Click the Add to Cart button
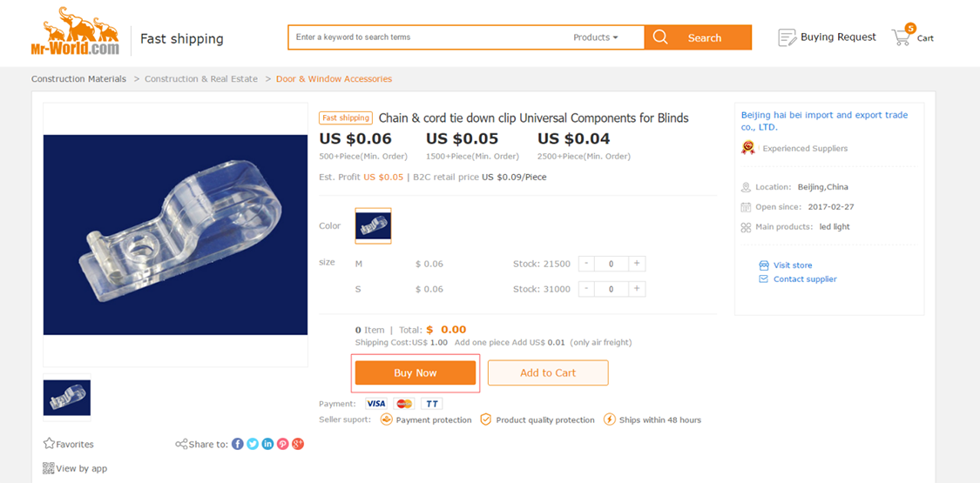Image resolution: width=980 pixels, height=483 pixels. [x=548, y=372]
